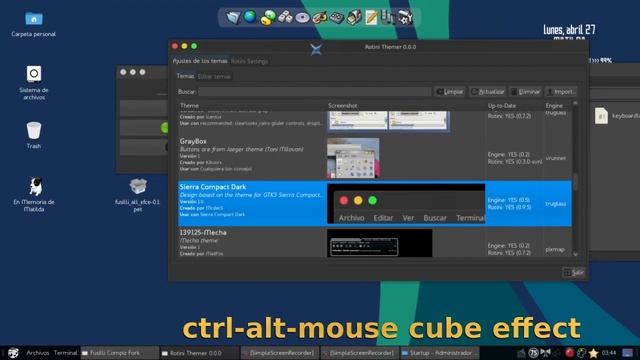The width and height of the screenshot is (640, 360).
Task: Click the theme list scrollbar up arrow
Action: coord(576,104)
